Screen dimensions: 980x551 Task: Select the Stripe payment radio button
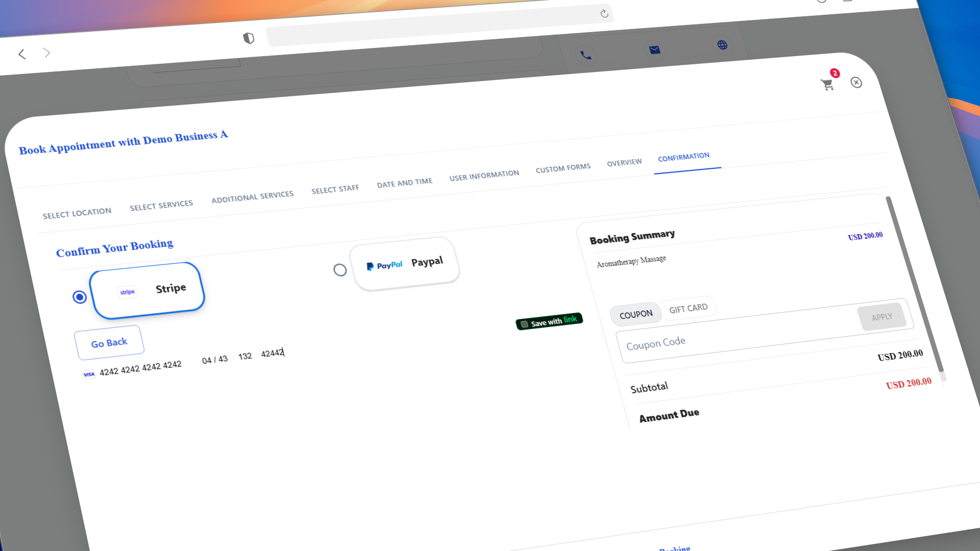click(79, 296)
